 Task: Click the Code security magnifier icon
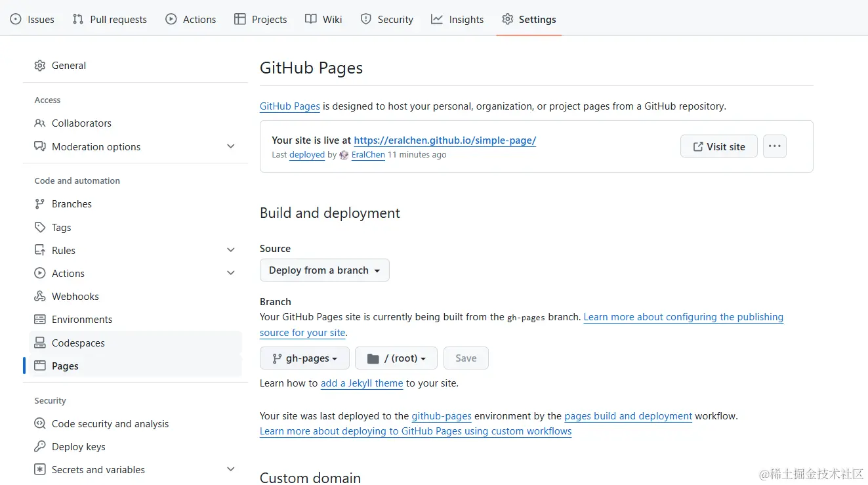tap(40, 424)
